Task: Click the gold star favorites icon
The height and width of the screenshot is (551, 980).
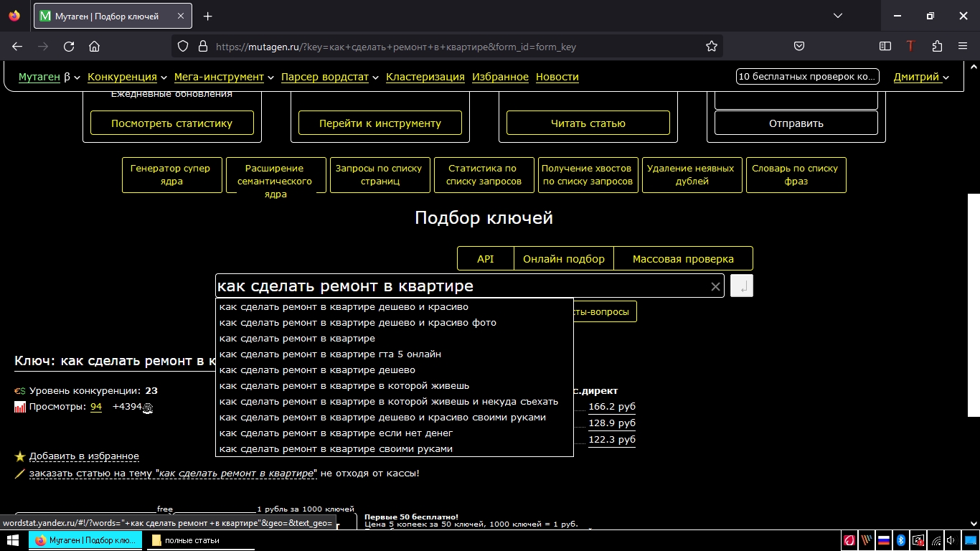Action: click(20, 456)
